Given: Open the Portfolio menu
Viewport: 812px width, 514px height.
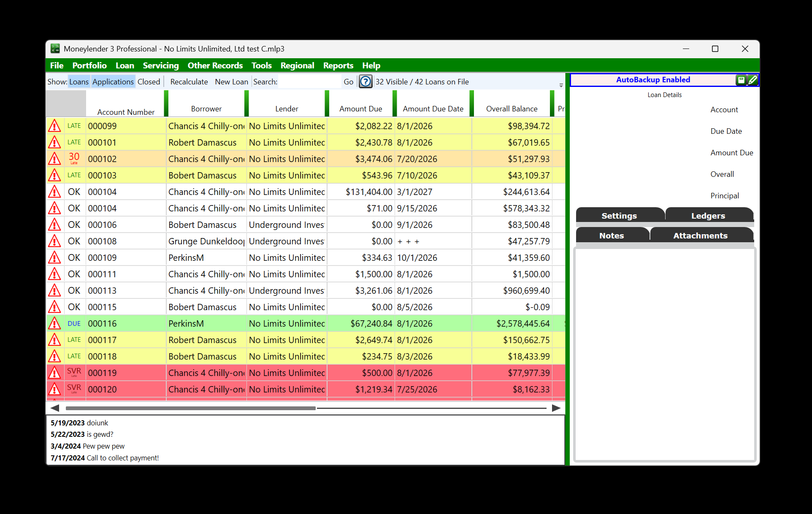Looking at the screenshot, I should (89, 65).
